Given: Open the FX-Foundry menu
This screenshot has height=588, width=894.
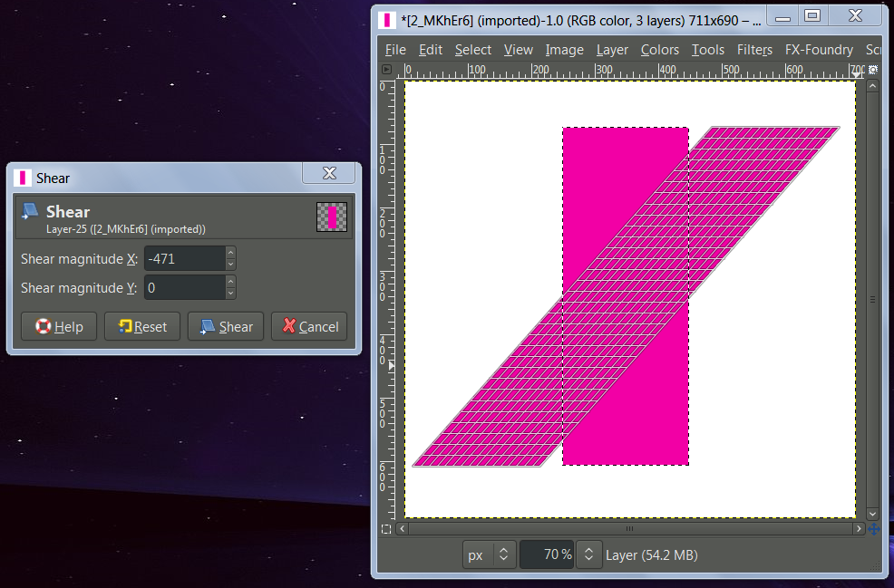Looking at the screenshot, I should point(819,50).
